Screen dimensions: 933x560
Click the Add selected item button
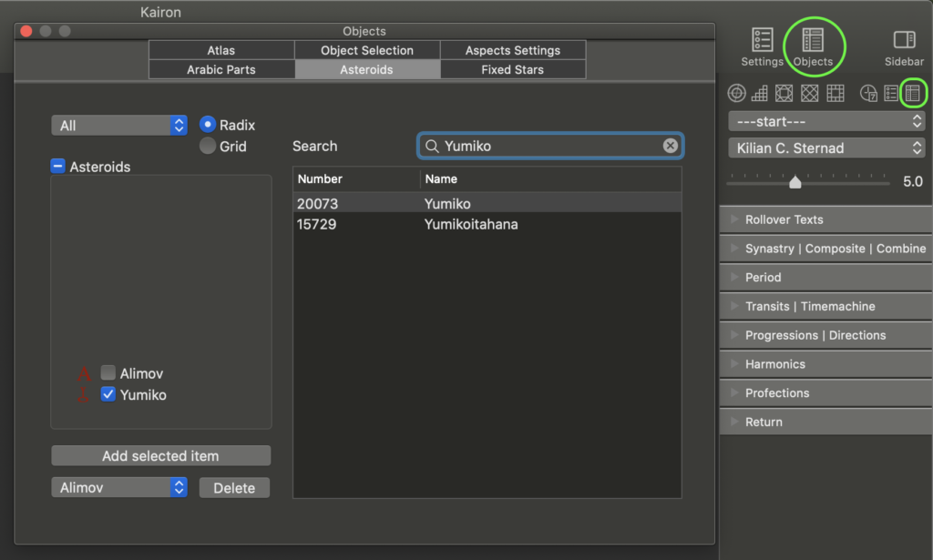[160, 456]
